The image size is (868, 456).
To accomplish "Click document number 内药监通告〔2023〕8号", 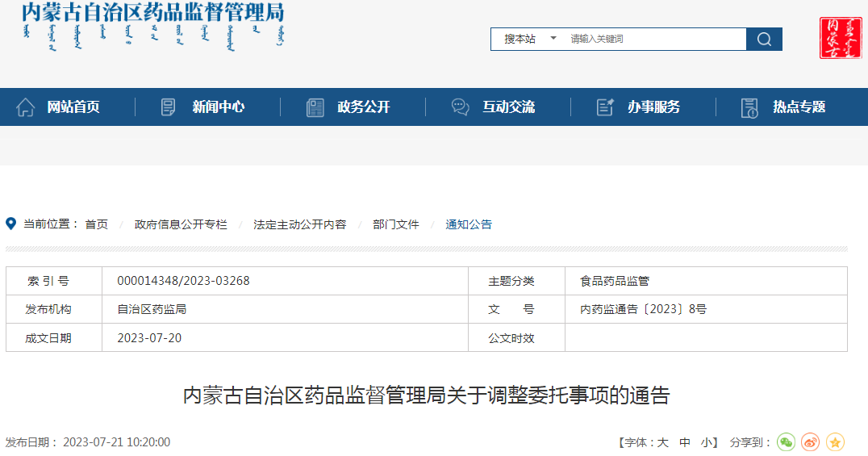I will (x=643, y=309).
